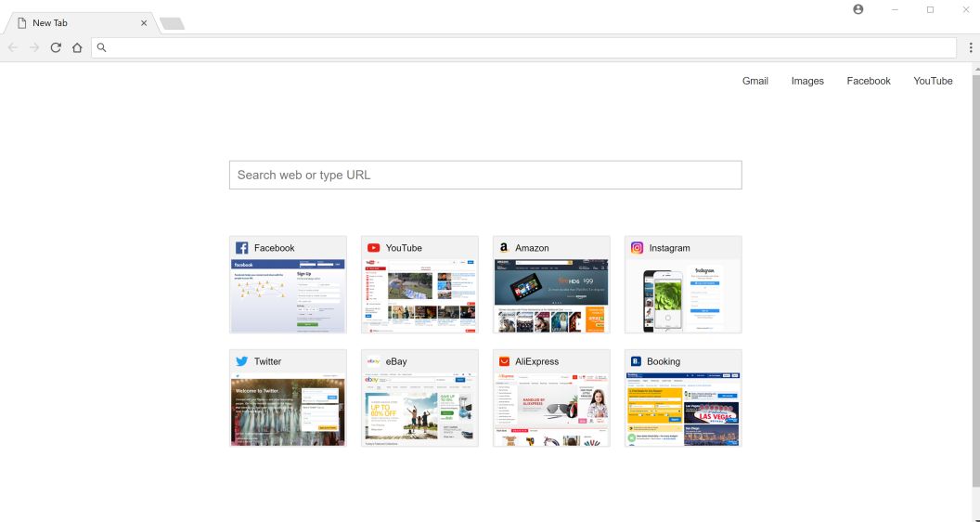Open the eBay page thumbnail
Viewport: 980px width, 522px height.
420,410
